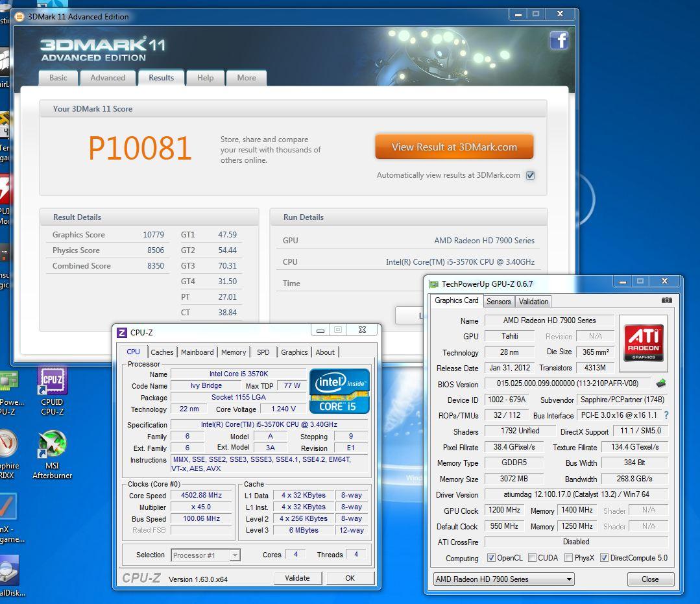Click the Driver Version field in GPU-Z

tap(576, 494)
